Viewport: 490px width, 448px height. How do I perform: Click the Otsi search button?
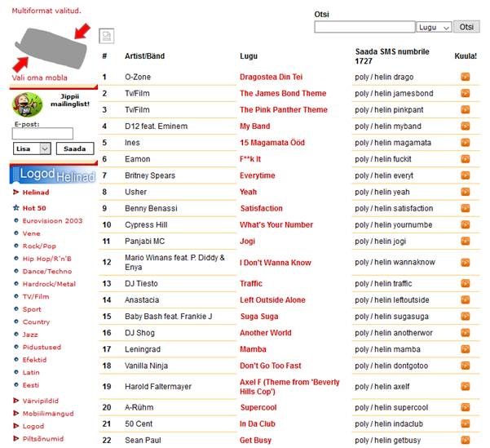click(x=466, y=27)
